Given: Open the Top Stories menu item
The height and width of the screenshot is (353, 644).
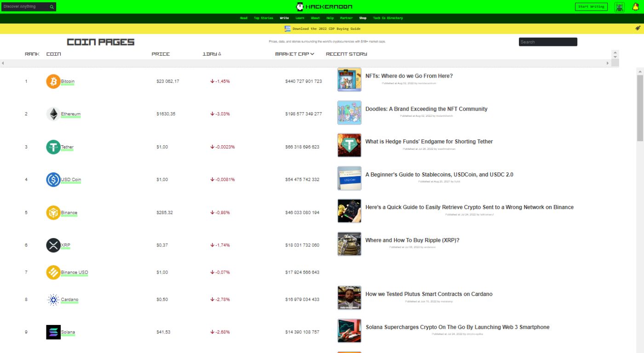Looking at the screenshot, I should (264, 18).
